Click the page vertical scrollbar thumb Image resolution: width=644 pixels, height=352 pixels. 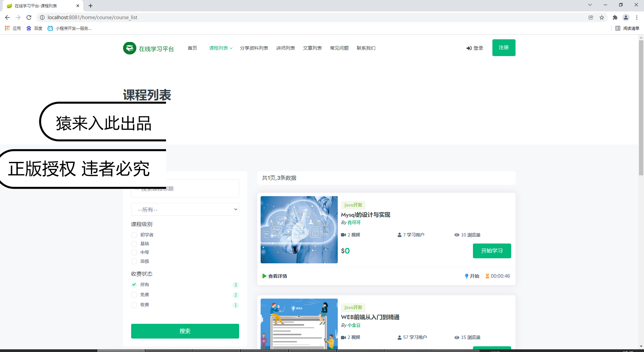pos(641,107)
